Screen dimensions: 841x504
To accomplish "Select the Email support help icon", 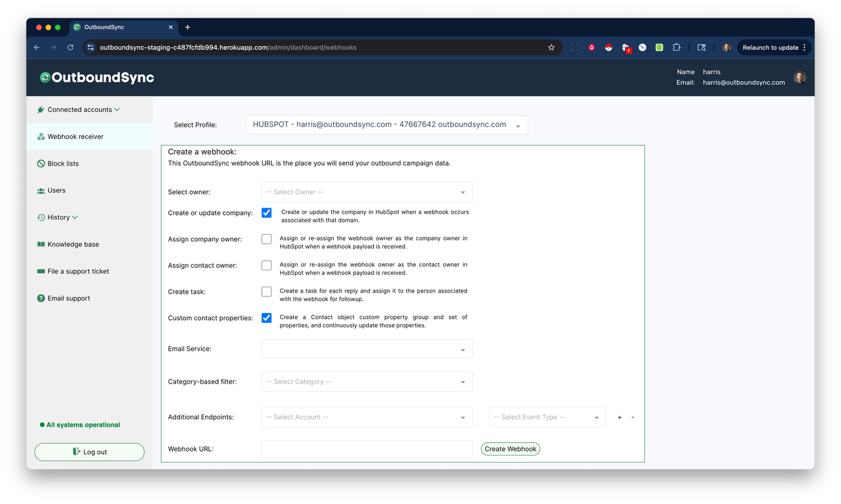I will point(41,298).
